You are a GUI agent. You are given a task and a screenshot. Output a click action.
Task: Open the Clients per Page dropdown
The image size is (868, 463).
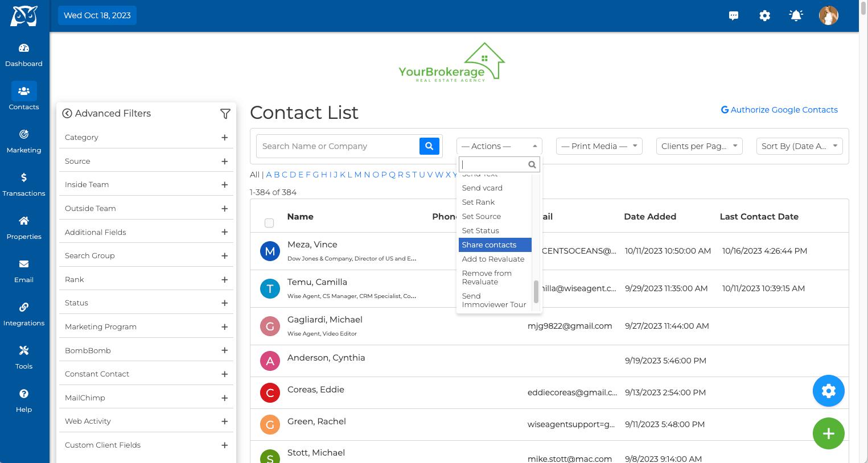[700, 146]
